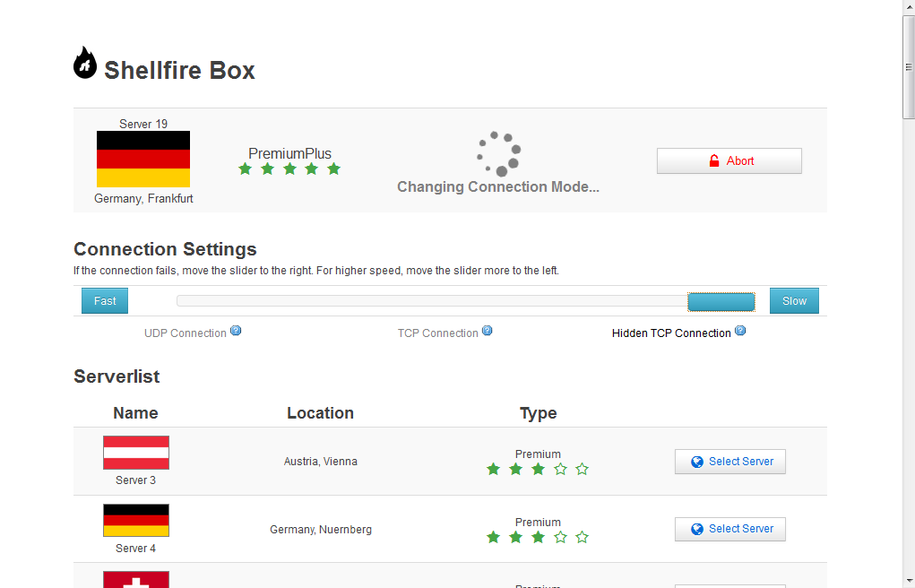
Task: Open help icon next to UDP Connection
Action: (x=236, y=331)
